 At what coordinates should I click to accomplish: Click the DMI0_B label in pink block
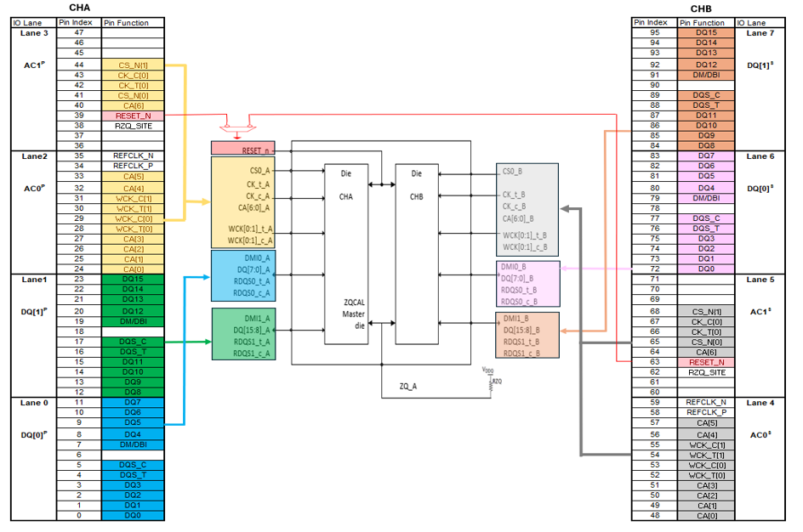click(x=513, y=267)
